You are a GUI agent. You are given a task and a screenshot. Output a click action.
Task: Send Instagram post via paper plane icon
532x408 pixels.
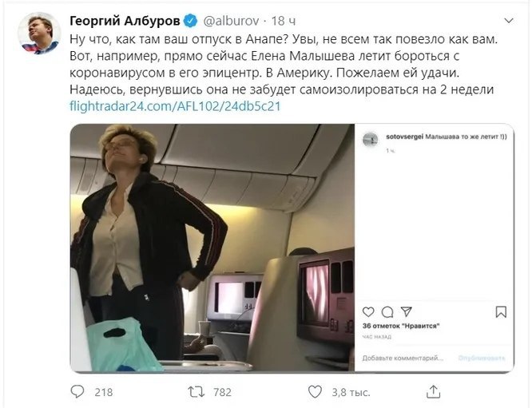(406, 311)
